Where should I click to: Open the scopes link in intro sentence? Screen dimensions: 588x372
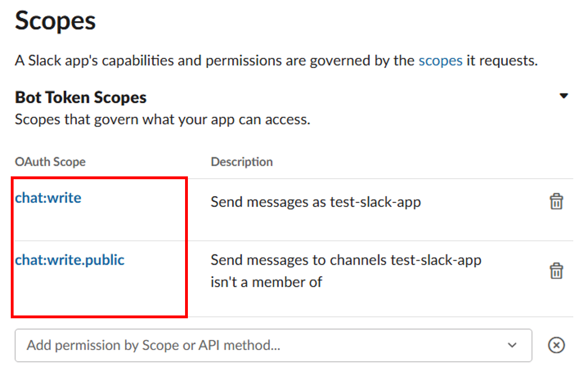[440, 60]
